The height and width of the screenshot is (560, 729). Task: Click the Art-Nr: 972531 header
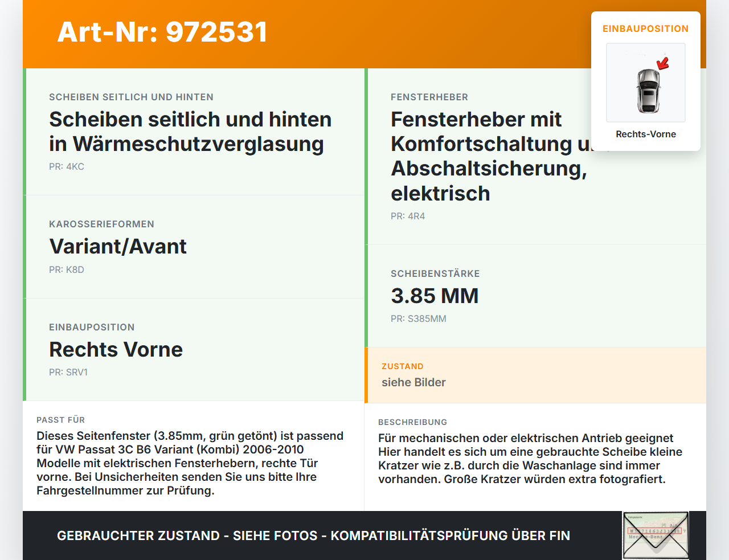coord(162,32)
